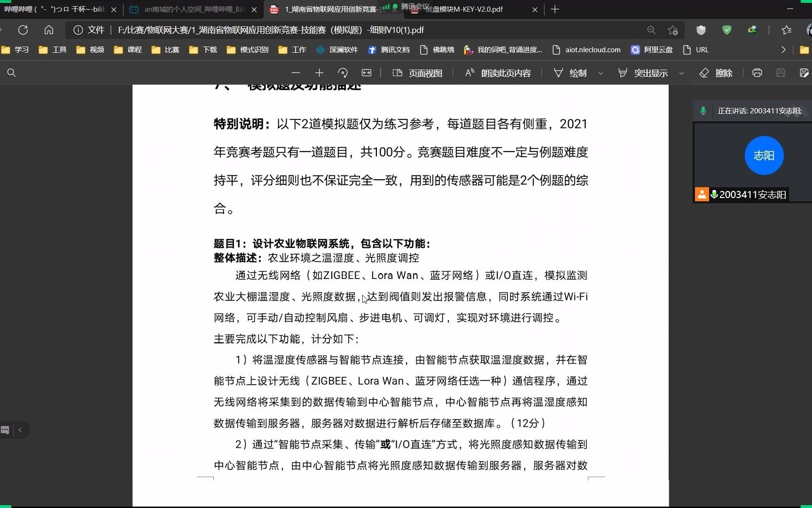Click the 2003411安志阳 name label
Viewport: 812px width, 508px height.
(752, 195)
